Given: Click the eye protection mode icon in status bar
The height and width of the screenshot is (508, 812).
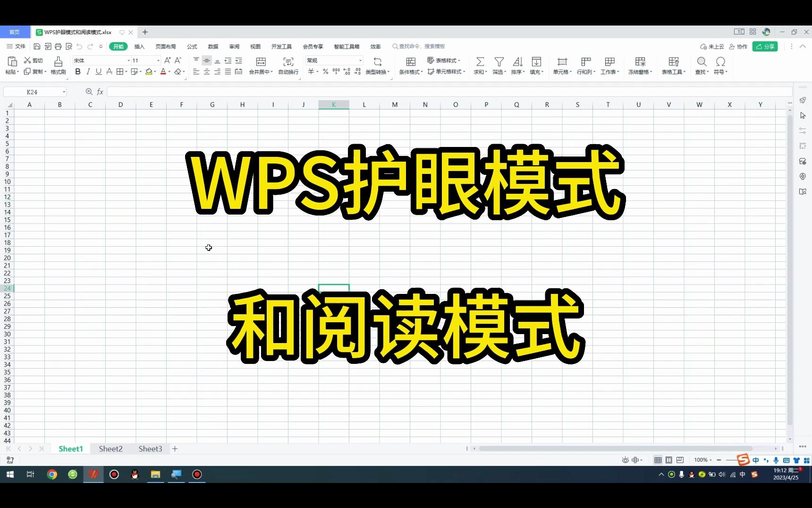Looking at the screenshot, I should click(625, 460).
